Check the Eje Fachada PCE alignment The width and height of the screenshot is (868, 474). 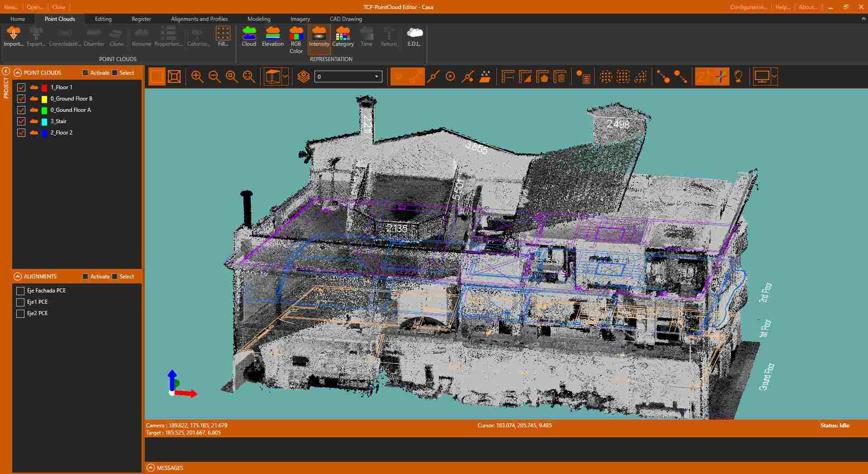[x=20, y=291]
